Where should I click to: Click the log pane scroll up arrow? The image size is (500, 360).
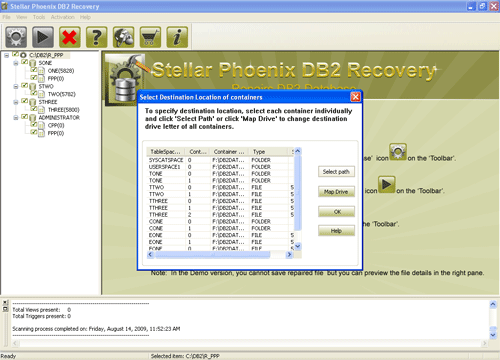493,304
